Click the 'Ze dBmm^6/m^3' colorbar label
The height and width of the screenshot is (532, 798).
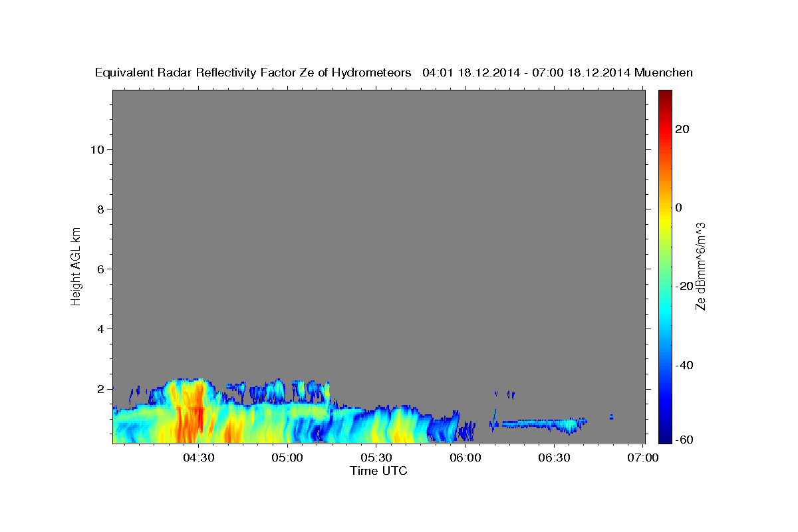click(x=700, y=266)
